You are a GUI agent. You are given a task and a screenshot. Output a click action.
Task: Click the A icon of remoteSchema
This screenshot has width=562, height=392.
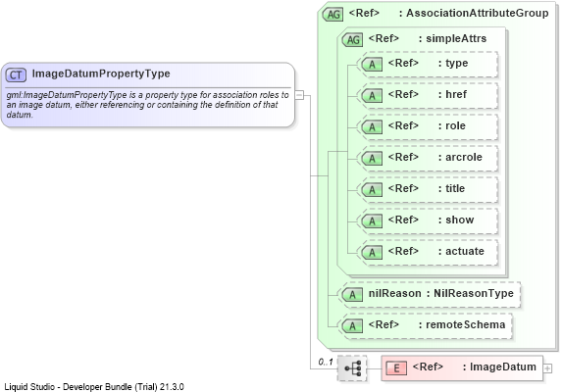(352, 325)
